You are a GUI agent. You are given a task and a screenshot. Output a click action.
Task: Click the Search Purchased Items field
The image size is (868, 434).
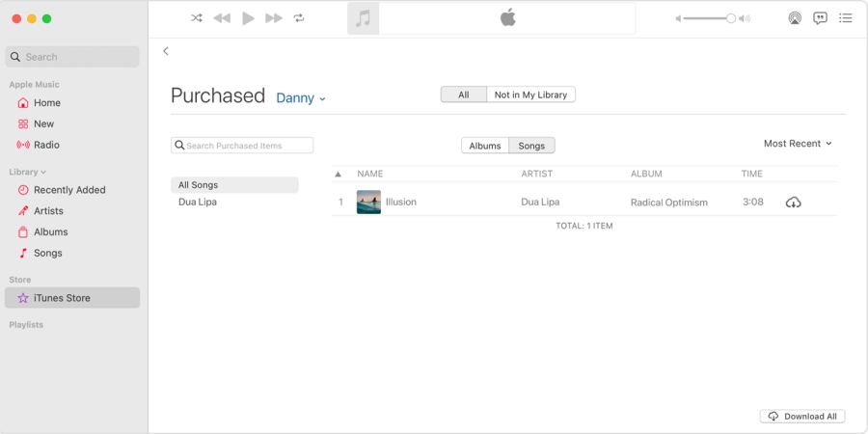tap(242, 146)
